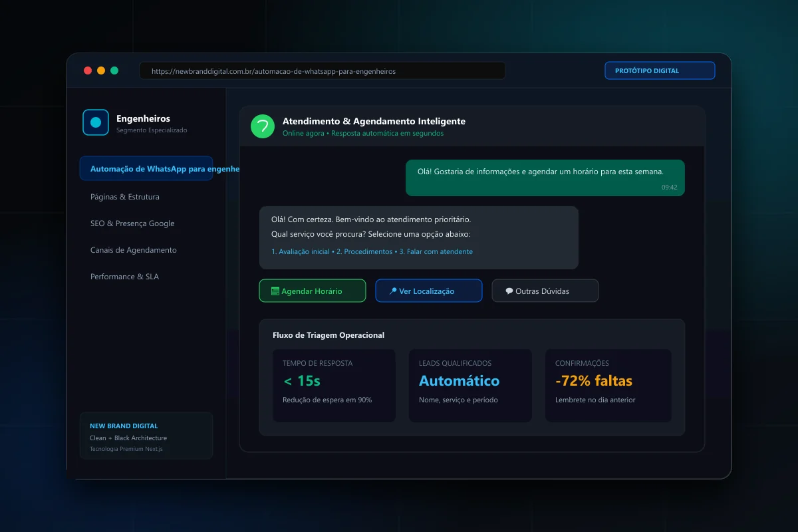Click the Leads Qualificados metric card
798x532 pixels.
click(x=470, y=386)
